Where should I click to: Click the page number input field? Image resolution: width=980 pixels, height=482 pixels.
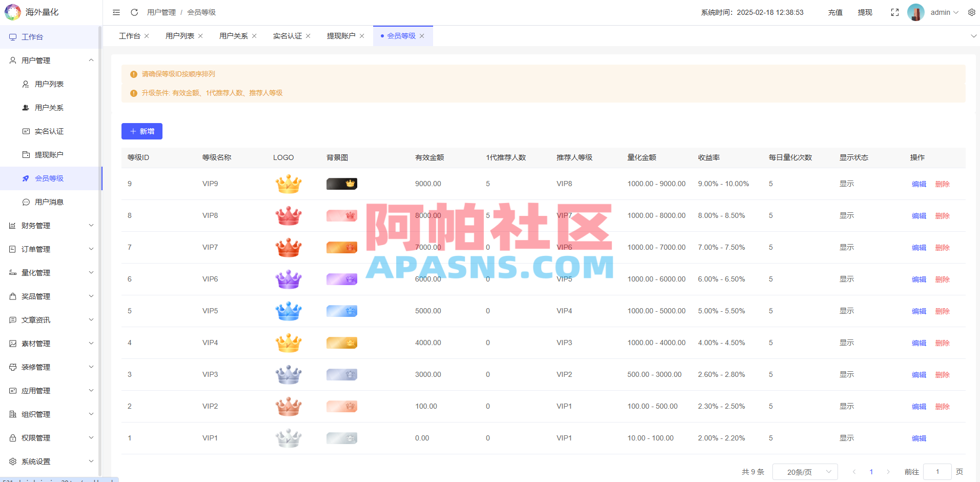[x=937, y=471]
